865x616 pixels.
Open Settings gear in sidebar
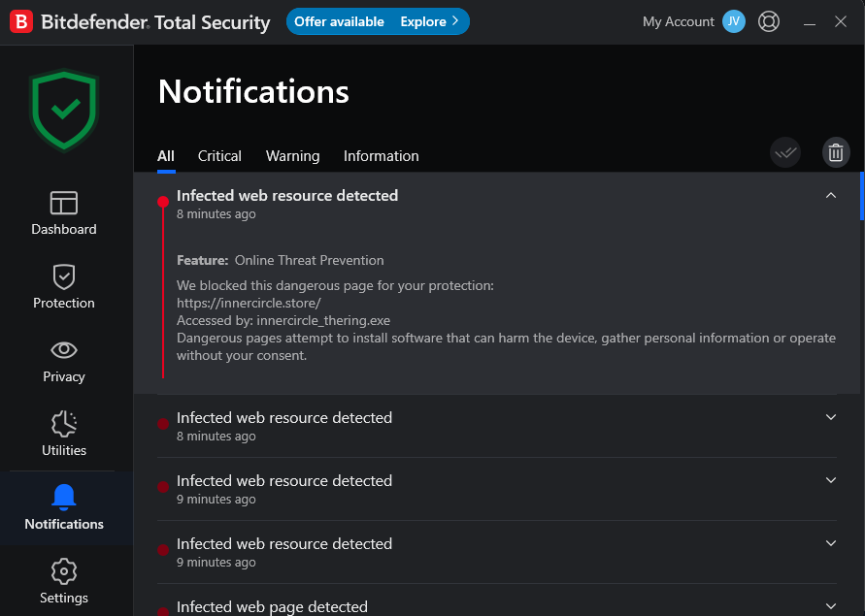click(64, 582)
